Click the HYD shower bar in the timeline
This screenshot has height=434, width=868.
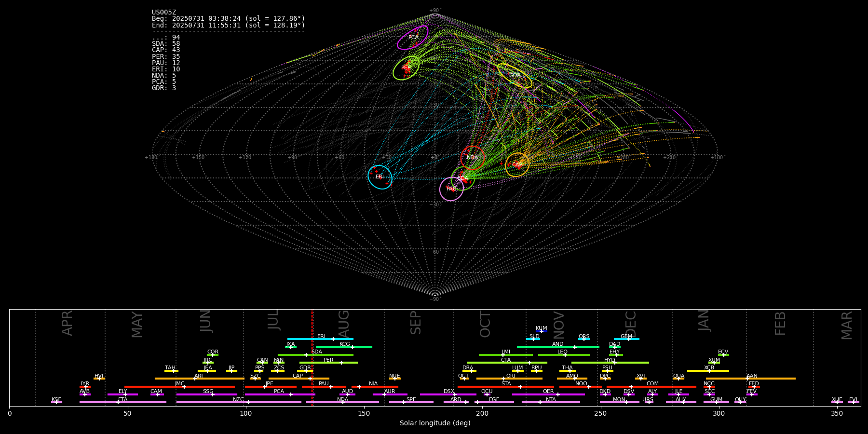610,363
